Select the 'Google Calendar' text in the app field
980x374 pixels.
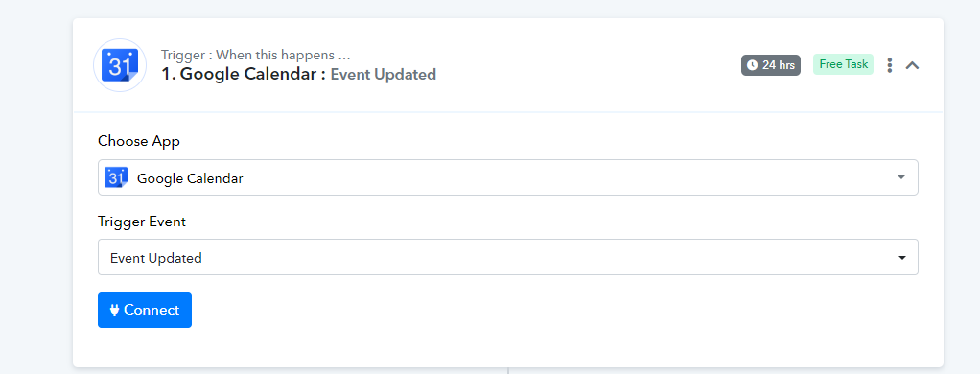tap(190, 178)
